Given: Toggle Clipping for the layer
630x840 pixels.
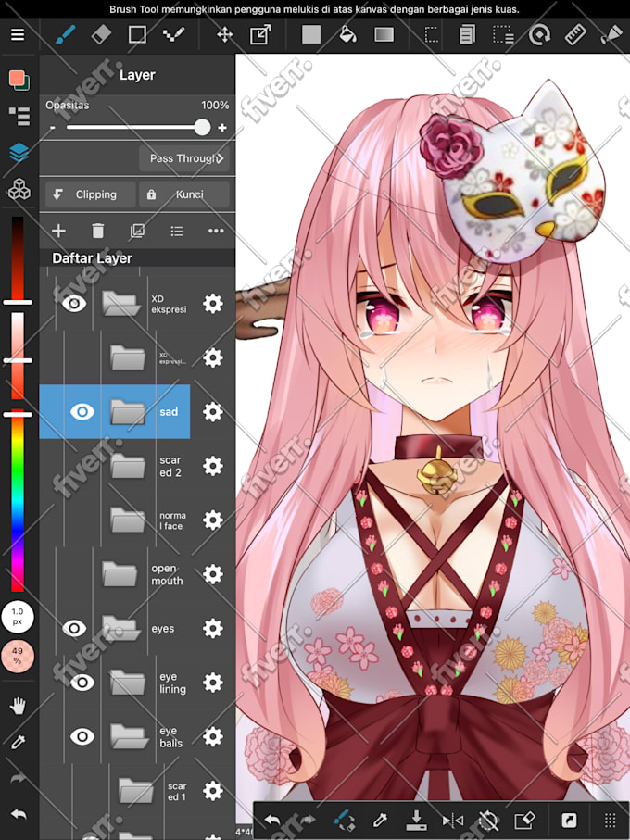Looking at the screenshot, I should pyautogui.click(x=90, y=194).
